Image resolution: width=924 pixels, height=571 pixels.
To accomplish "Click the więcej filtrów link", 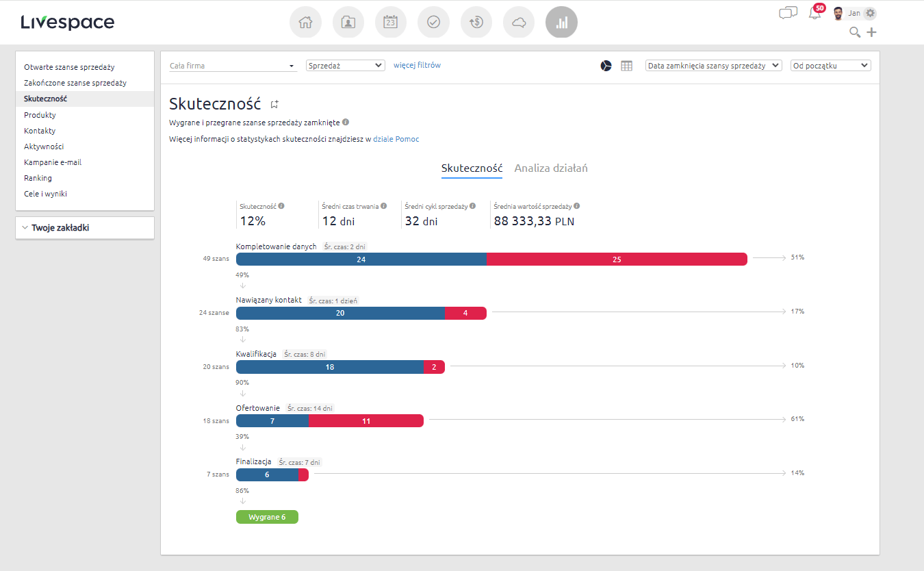I will coord(417,66).
